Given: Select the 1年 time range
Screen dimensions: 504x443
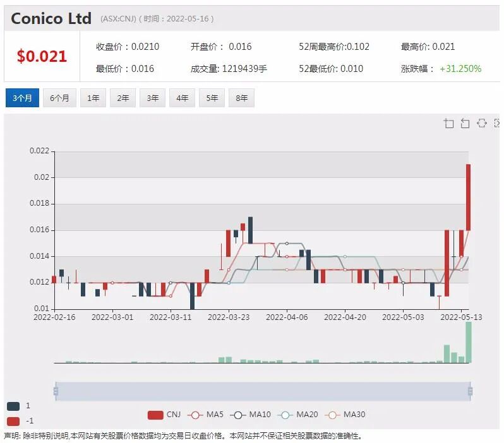Looking at the screenshot, I should (x=93, y=98).
